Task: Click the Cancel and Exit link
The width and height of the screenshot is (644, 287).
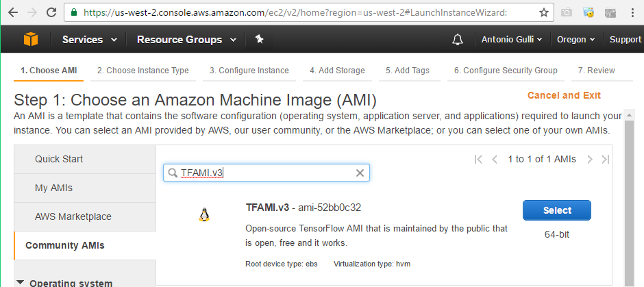Action: click(564, 95)
